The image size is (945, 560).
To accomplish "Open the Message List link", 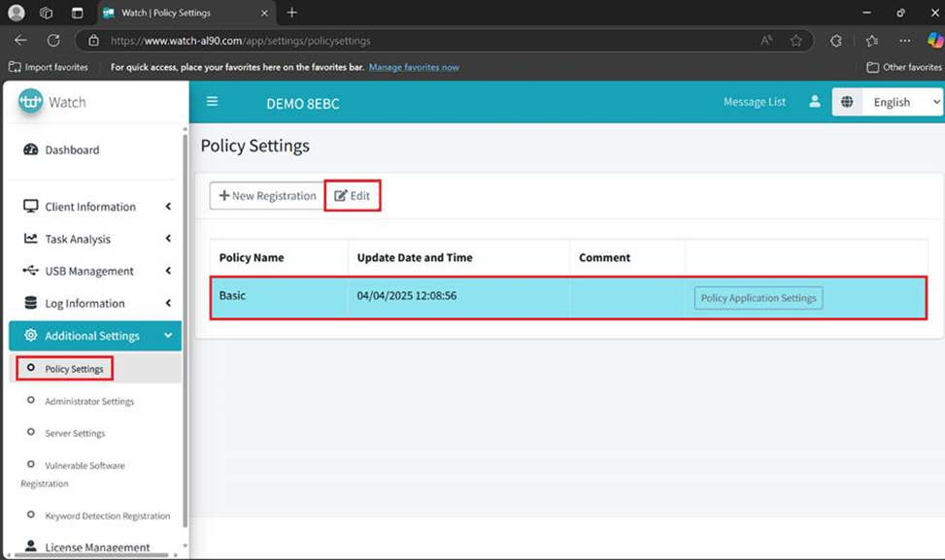I will point(754,102).
